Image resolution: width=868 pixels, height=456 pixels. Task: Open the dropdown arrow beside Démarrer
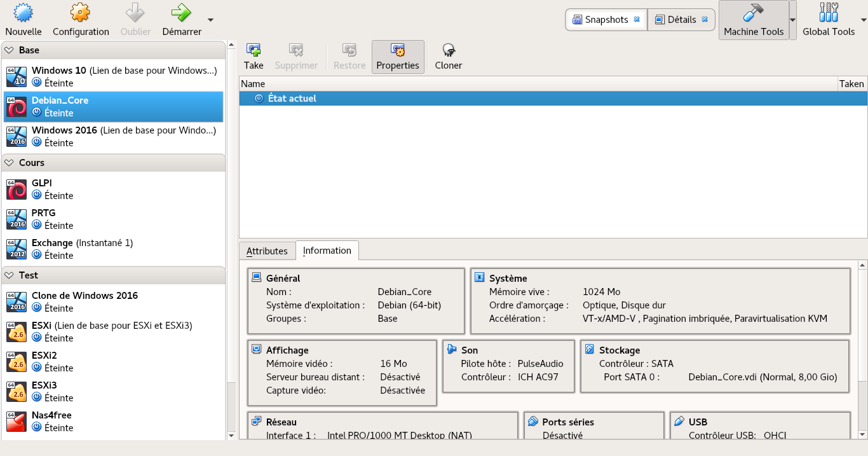tap(210, 20)
